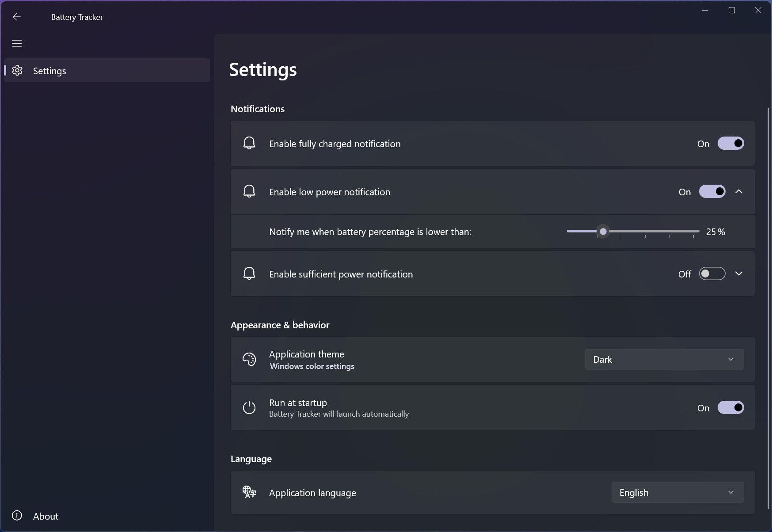Click the About info icon
The image size is (772, 532).
point(17,516)
